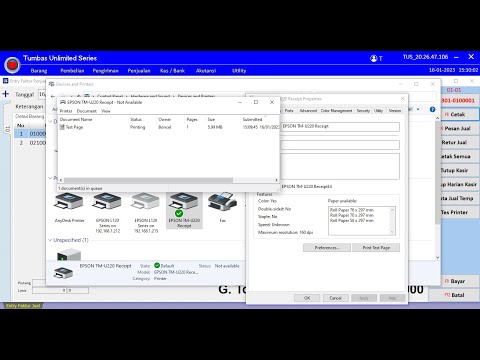Viewport: 480px width, 360px height.
Task: Open the Pengiriman menu
Action: click(x=106, y=71)
